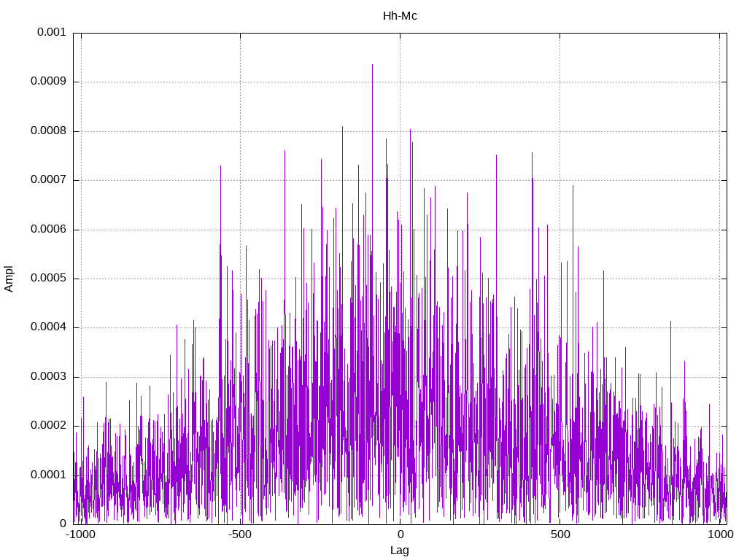Image resolution: width=747 pixels, height=560 pixels.
Task: Click the 'Lag' x-axis label
Action: (x=399, y=551)
